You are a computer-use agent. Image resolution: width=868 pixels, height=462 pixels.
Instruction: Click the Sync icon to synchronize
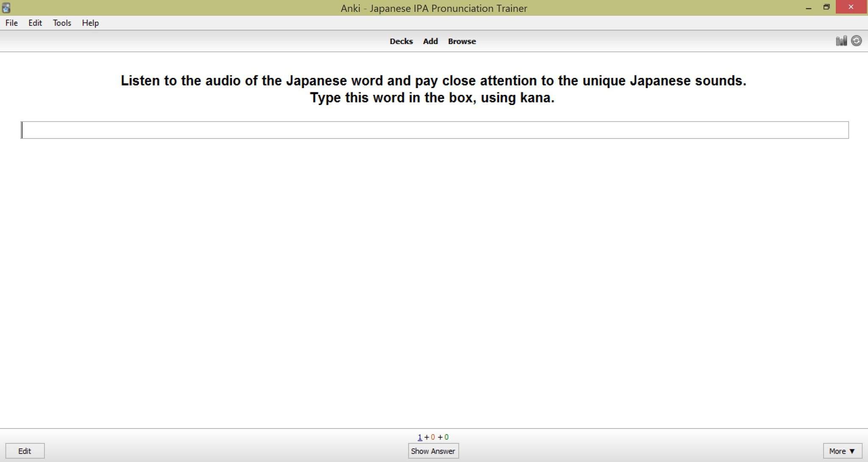pyautogui.click(x=857, y=40)
